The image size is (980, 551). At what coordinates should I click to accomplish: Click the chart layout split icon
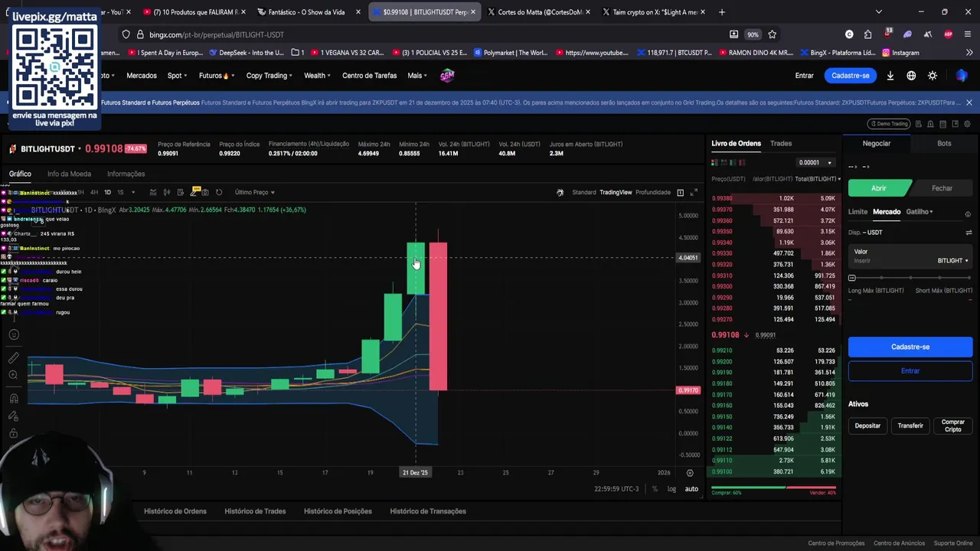(680, 192)
